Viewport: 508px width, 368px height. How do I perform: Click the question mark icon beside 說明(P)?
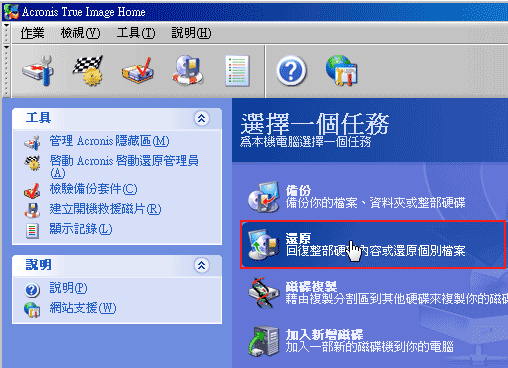point(32,290)
